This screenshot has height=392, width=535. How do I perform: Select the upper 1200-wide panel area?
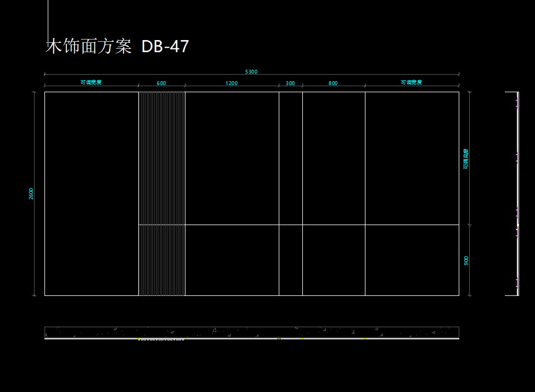(x=232, y=158)
